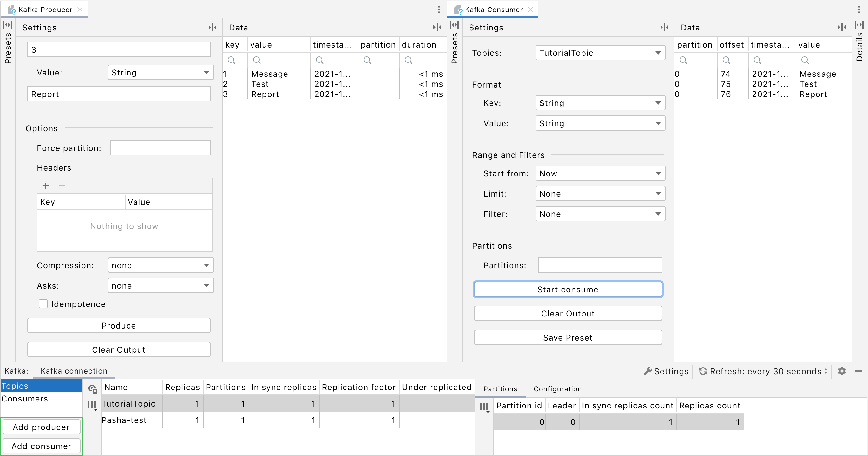Click the Kafka Consumer tab
868x456 pixels.
coord(493,9)
